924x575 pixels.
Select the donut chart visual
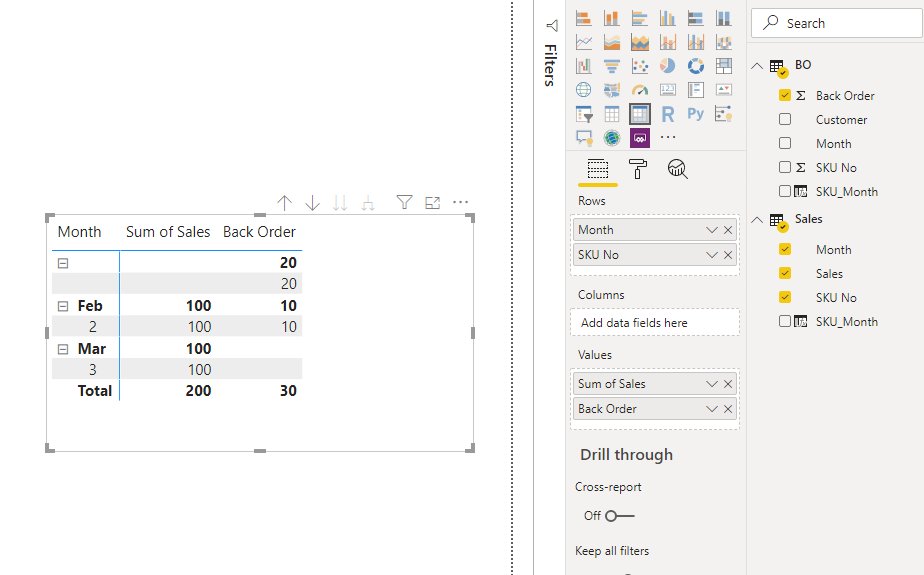[x=695, y=66]
